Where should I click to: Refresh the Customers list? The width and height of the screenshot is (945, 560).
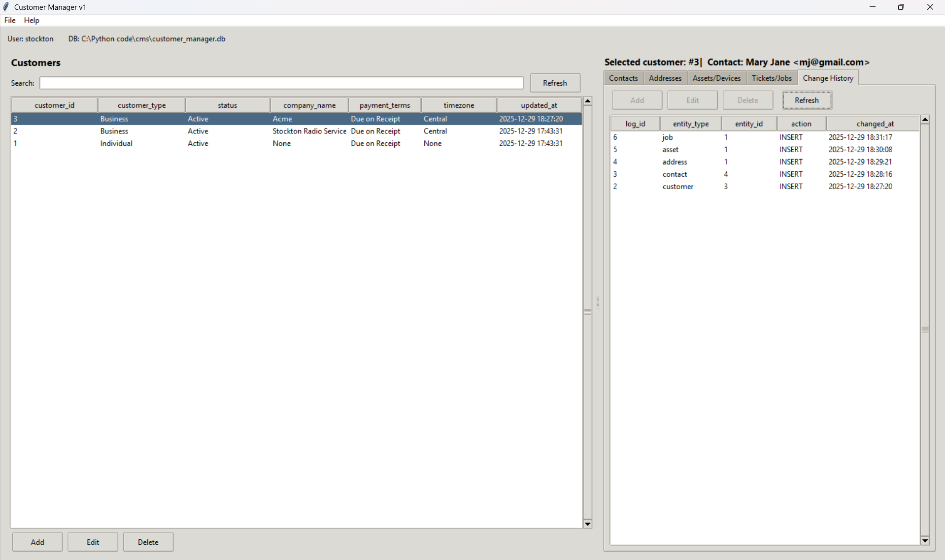pos(555,83)
